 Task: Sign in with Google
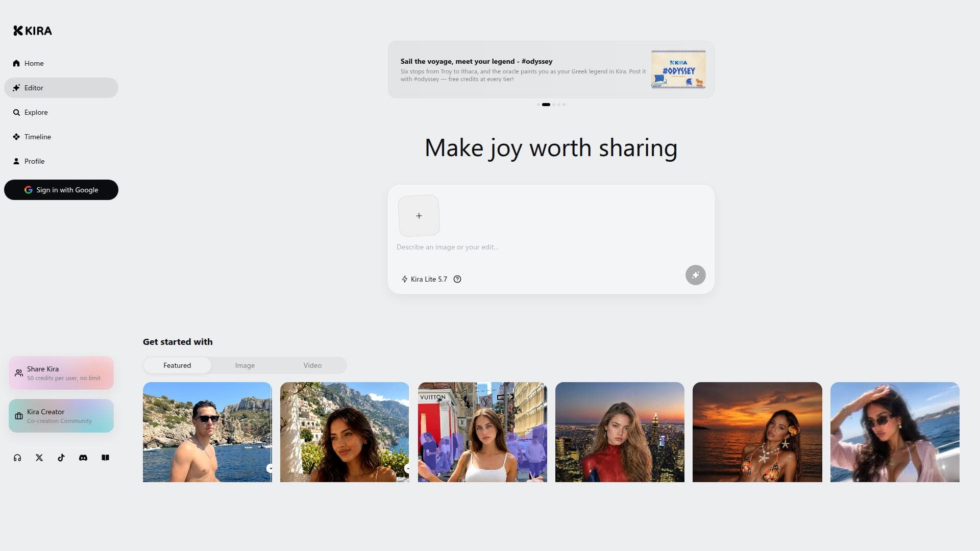61,190
